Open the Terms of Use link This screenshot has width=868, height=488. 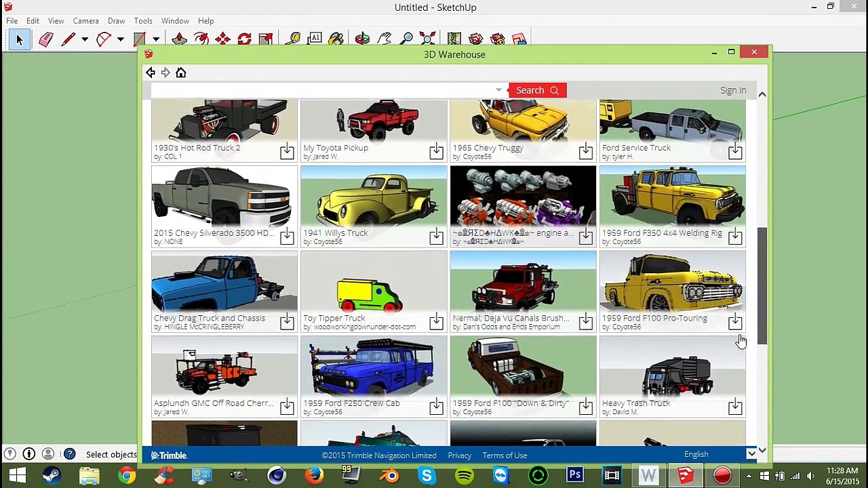(x=505, y=455)
